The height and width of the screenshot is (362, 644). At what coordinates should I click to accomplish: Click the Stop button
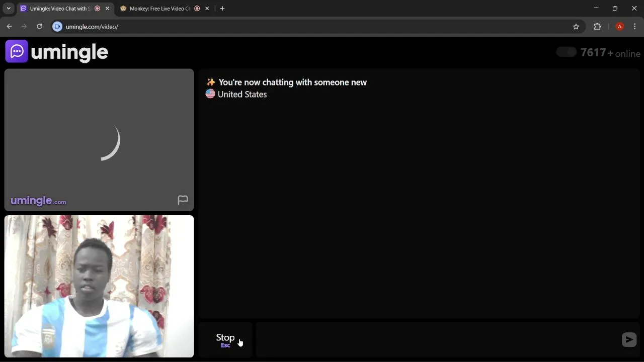pyautogui.click(x=225, y=340)
